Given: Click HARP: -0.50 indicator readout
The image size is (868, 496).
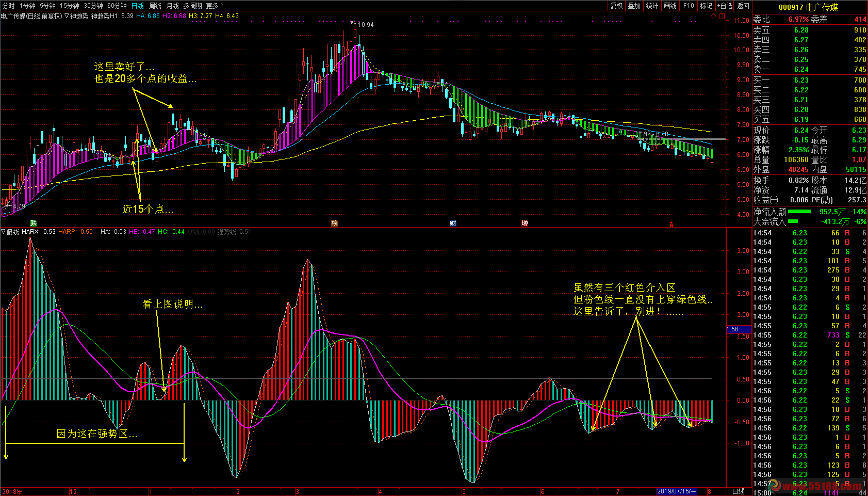Looking at the screenshot, I should point(76,232).
